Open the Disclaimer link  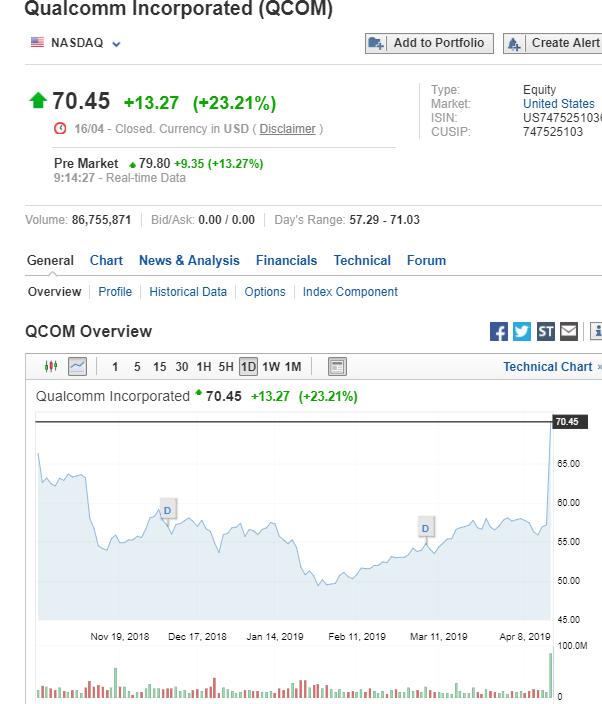pyautogui.click(x=287, y=129)
